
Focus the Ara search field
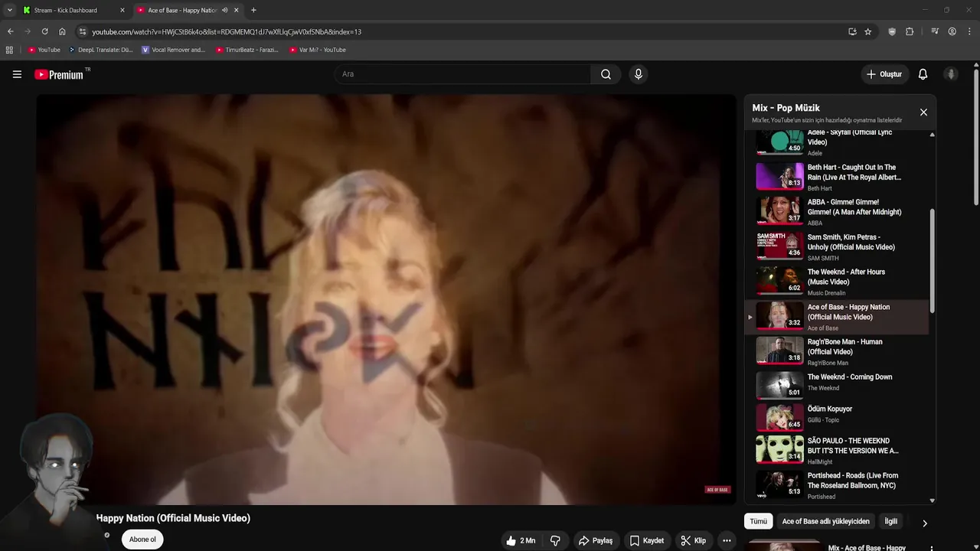click(x=462, y=74)
